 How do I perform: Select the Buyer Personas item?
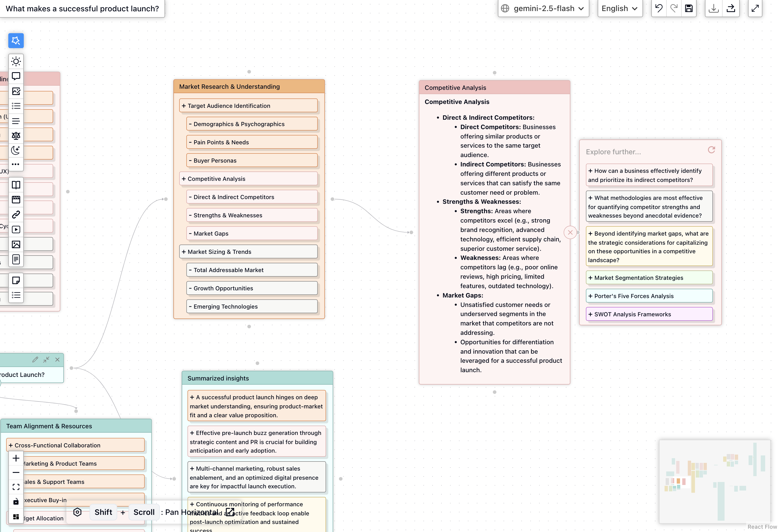pos(252,160)
